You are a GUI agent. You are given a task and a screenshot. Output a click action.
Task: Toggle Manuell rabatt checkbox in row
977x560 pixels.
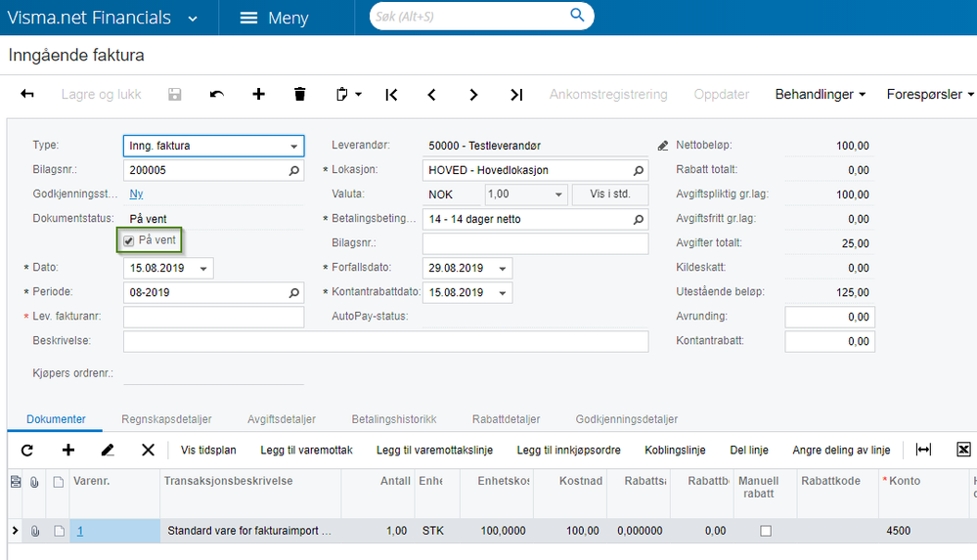[x=766, y=531]
